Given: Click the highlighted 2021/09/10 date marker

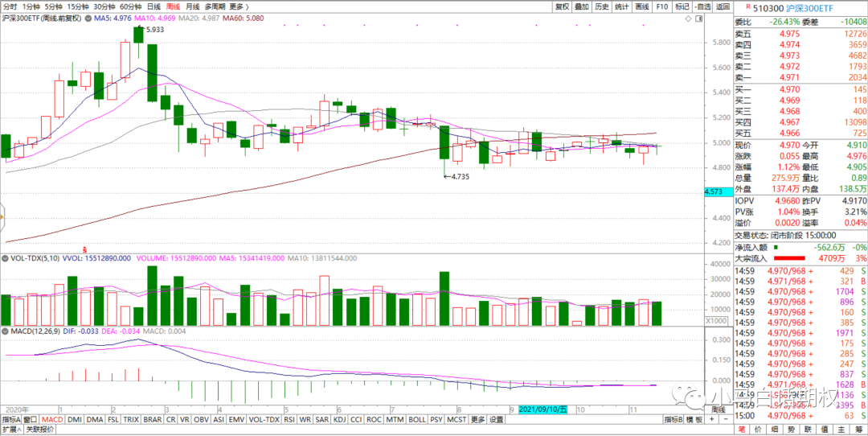Looking at the screenshot, I should 543,409.
